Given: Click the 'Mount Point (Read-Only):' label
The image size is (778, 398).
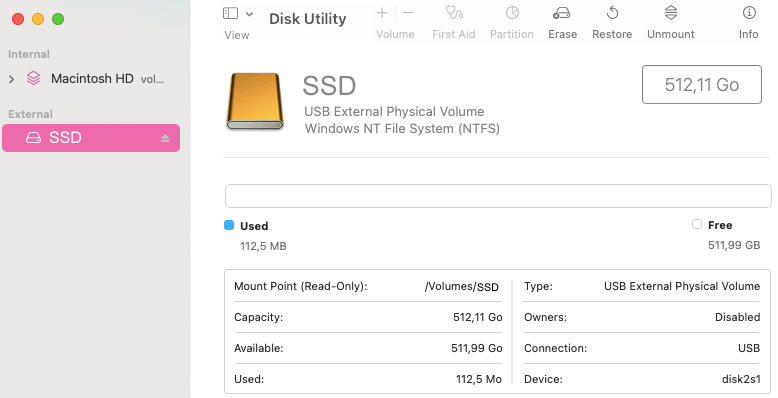Looking at the screenshot, I should (301, 286).
